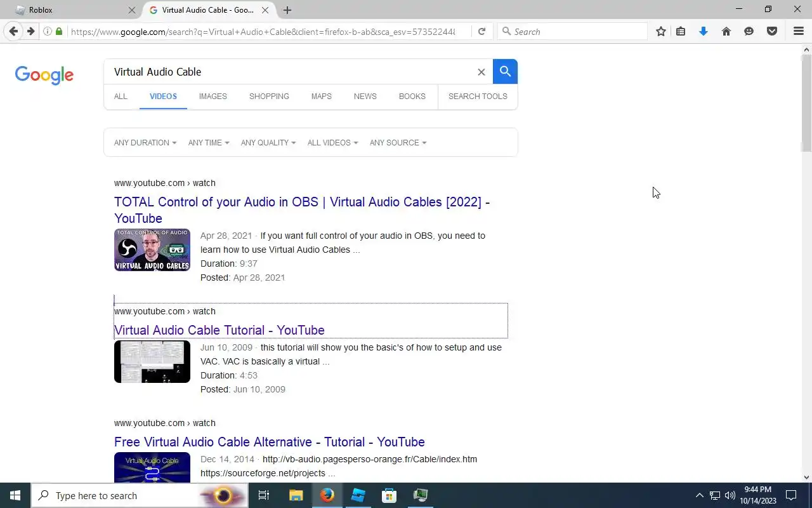
Task: Close the Roblox tab
Action: (x=131, y=10)
